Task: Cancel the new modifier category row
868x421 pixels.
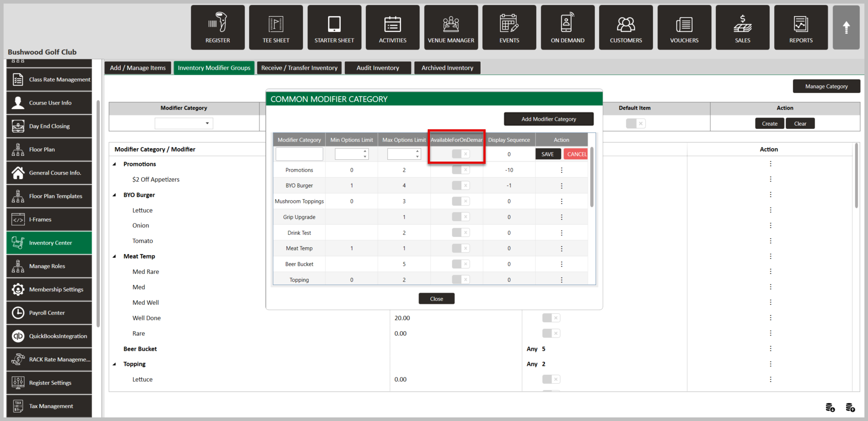Action: pos(576,154)
